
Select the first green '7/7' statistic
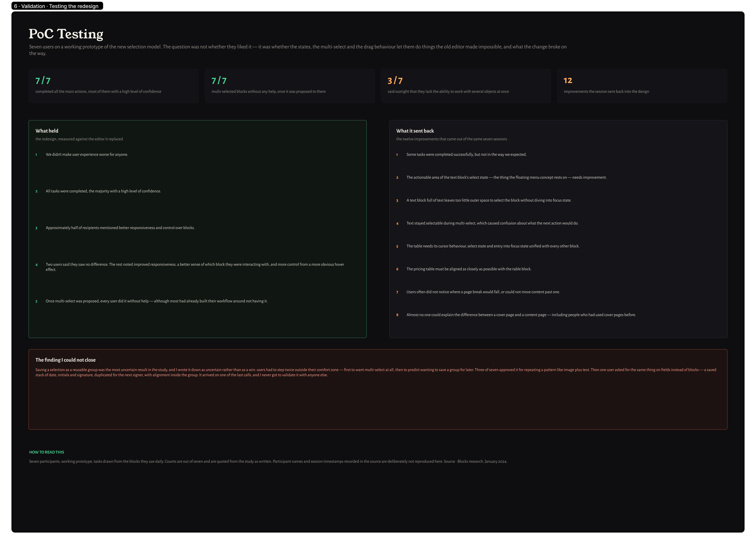pos(43,81)
